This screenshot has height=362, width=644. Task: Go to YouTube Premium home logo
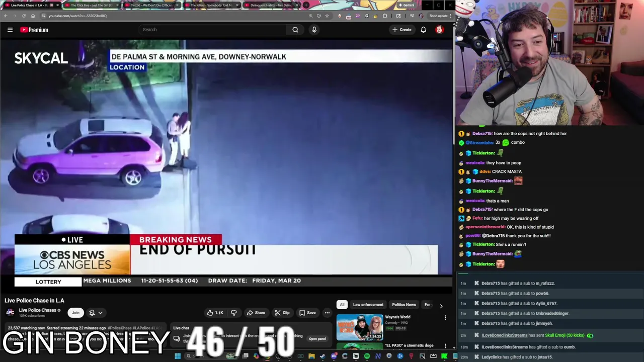34,30
